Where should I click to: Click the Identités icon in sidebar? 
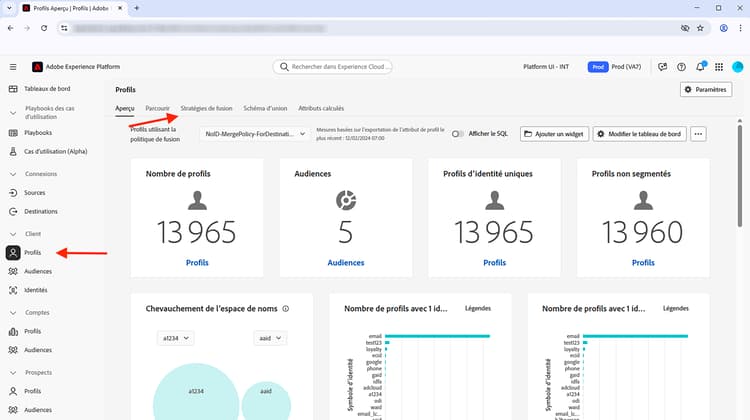[x=13, y=290]
